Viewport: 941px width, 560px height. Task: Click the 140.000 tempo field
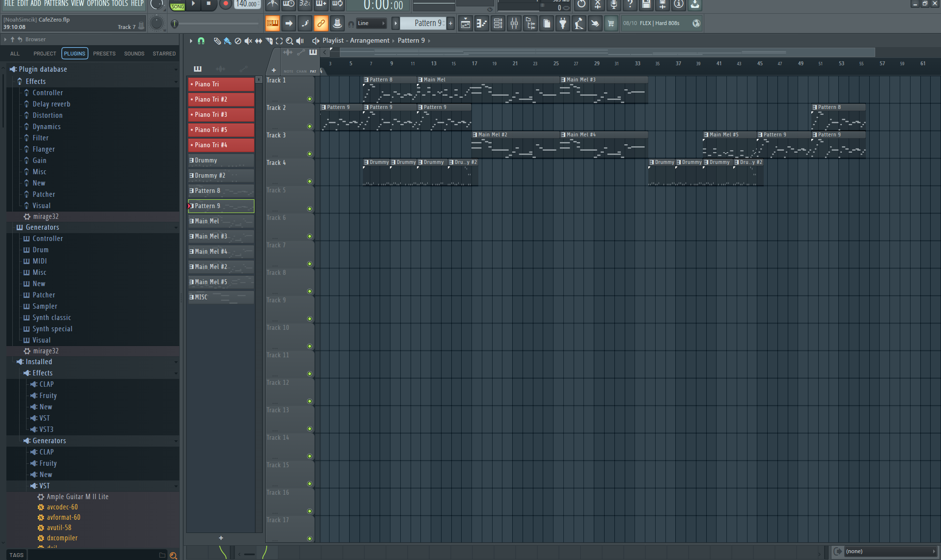[x=247, y=4]
